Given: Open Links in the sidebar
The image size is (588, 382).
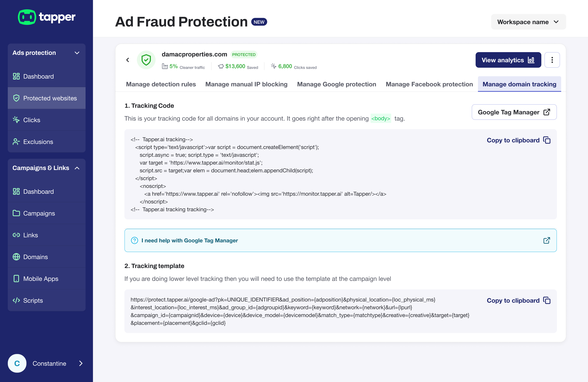Looking at the screenshot, I should [x=30, y=235].
